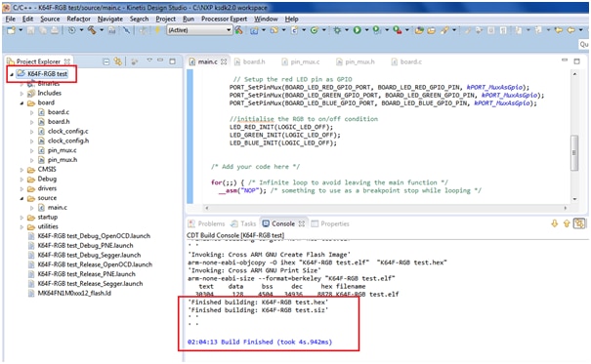Screen dimensions: 591x364
Task: Open the Window menu
Action: (x=266, y=19)
